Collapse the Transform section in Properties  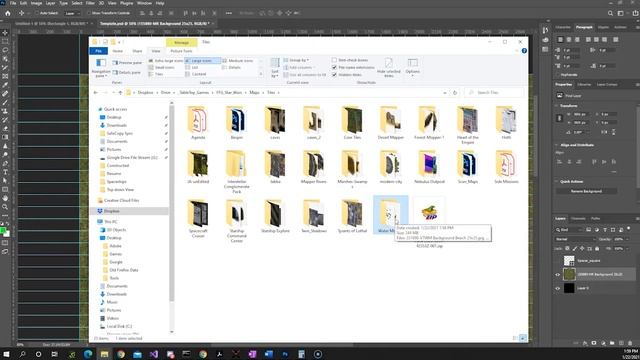click(557, 106)
